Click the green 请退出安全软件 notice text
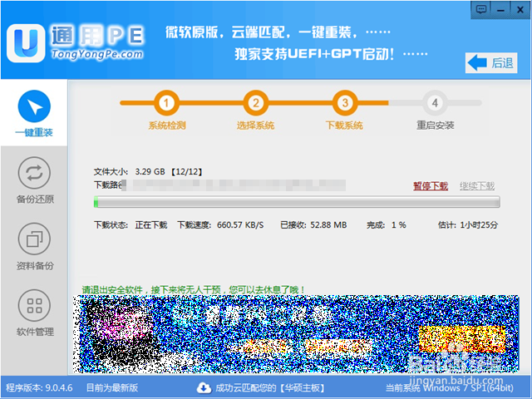 194,290
